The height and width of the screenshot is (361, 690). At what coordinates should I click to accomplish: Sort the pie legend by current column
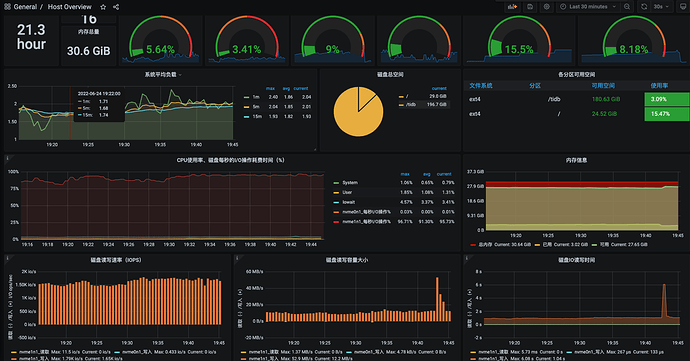(x=439, y=88)
